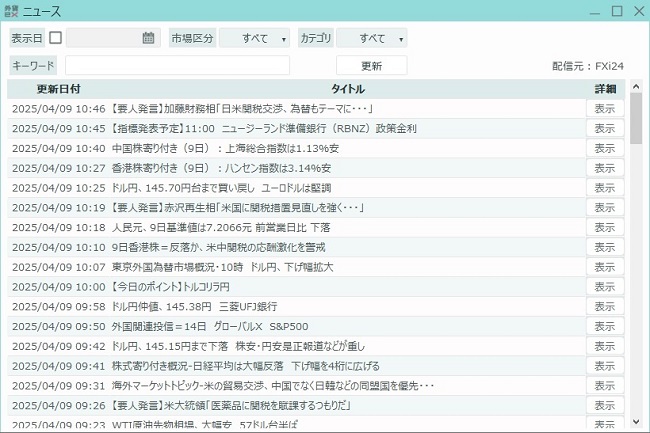Show details for 10:27 香港株寄り付き news
The width and height of the screenshot is (650, 433).
click(x=605, y=168)
